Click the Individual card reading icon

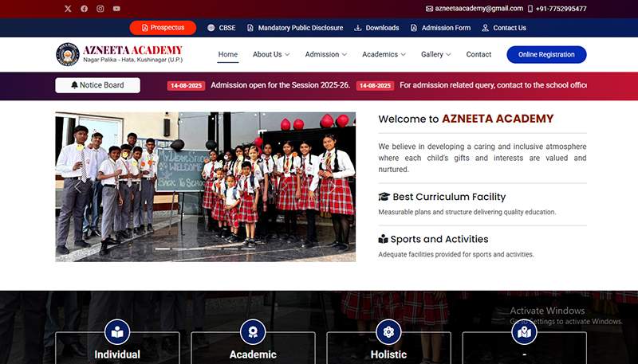click(x=117, y=331)
